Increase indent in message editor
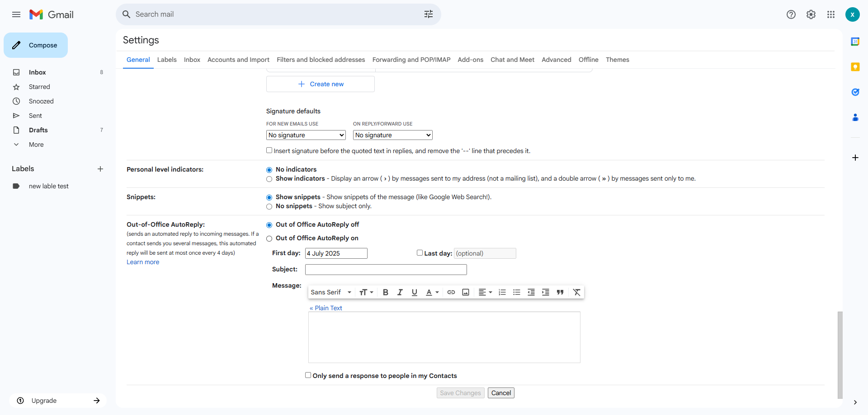Screen dimensions: 868x415 (x=546, y=292)
